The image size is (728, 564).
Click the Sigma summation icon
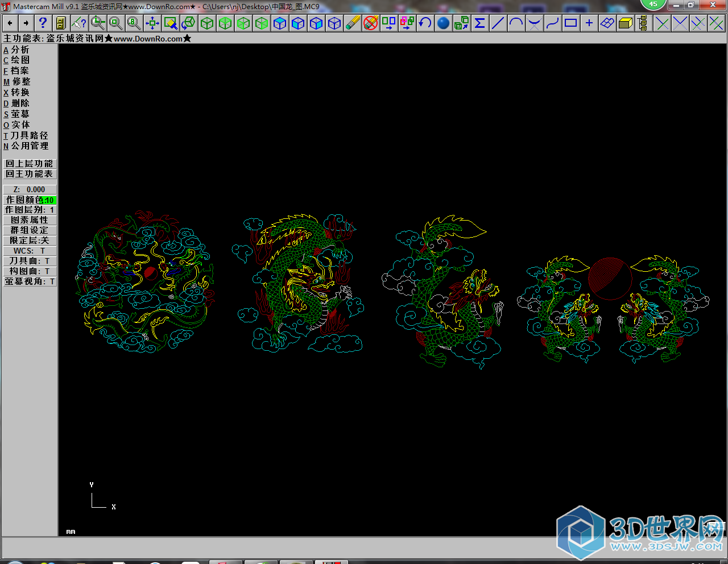pyautogui.click(x=480, y=23)
